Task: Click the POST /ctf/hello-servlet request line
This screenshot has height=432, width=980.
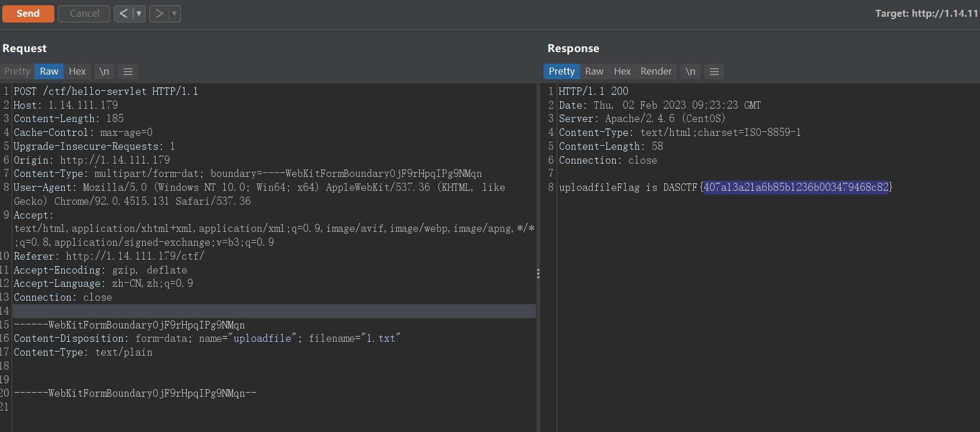Action: (x=106, y=91)
